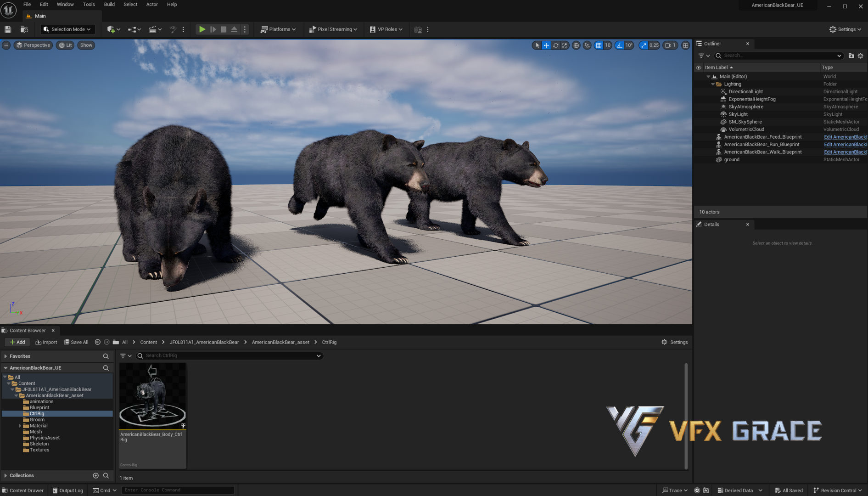Viewport: 868px width, 496px height.
Task: Open the quick add actor icon menu
Action: [113, 29]
